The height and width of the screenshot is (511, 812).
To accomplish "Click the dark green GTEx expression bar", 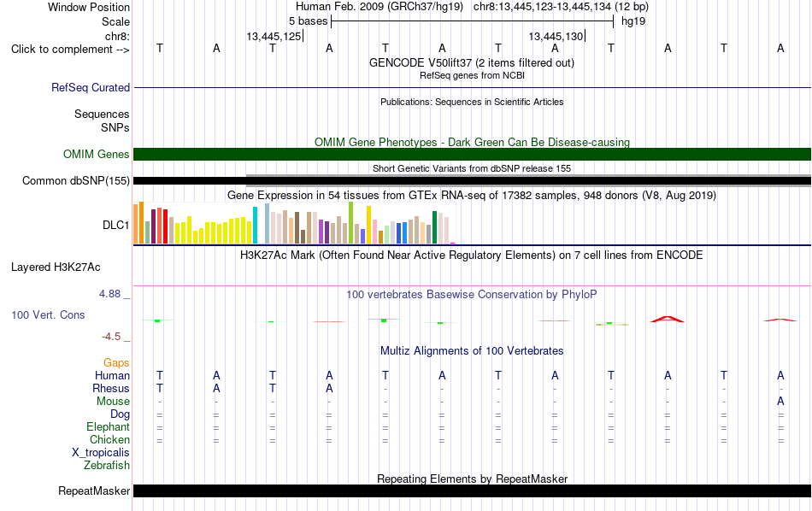I will [434, 227].
